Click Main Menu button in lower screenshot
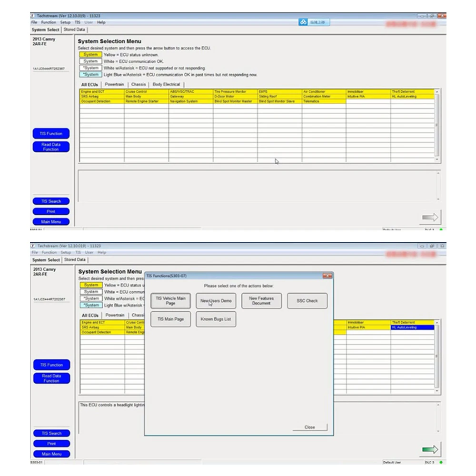 [x=51, y=454]
